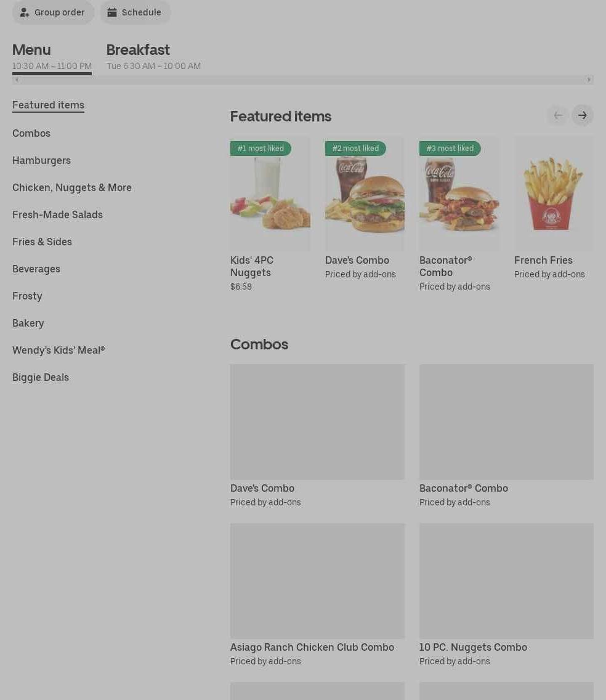Click the Schedule calendar icon
Viewport: 606px width, 700px height.
(112, 12)
